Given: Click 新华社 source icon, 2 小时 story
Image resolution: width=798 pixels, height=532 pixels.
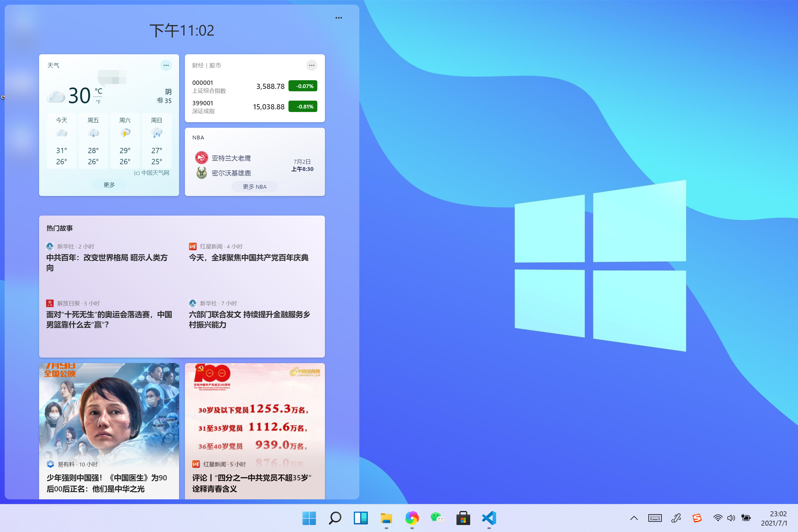Looking at the screenshot, I should click(x=50, y=246).
